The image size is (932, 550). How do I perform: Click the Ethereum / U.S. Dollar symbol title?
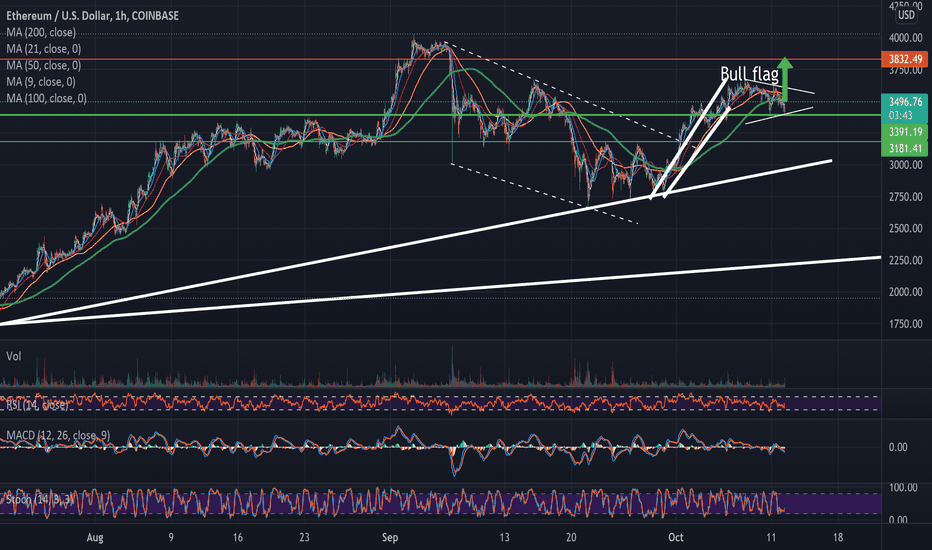click(92, 15)
